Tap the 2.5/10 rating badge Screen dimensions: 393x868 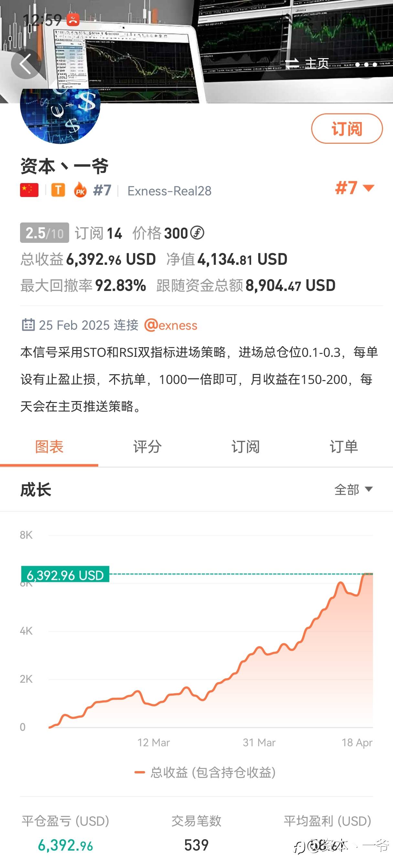pos(45,233)
